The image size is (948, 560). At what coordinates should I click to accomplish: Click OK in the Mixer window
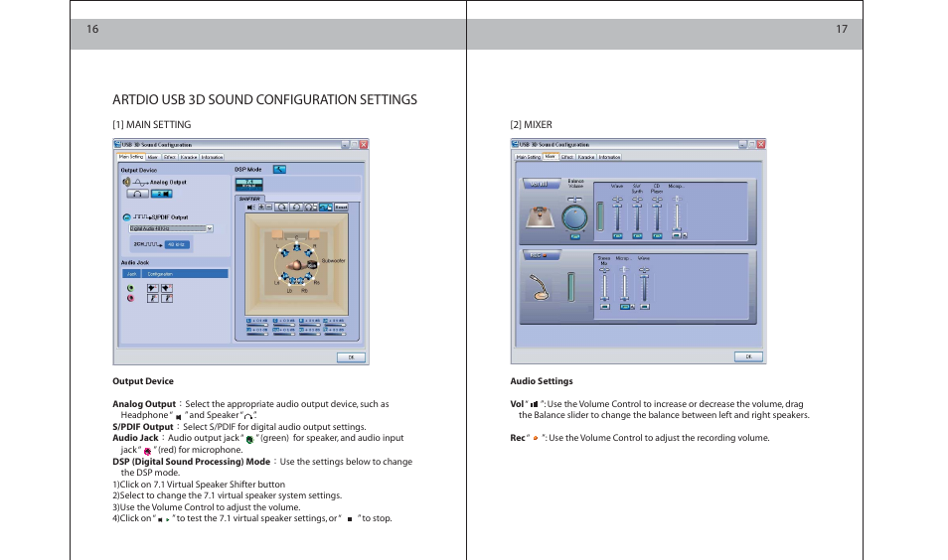pyautogui.click(x=748, y=357)
